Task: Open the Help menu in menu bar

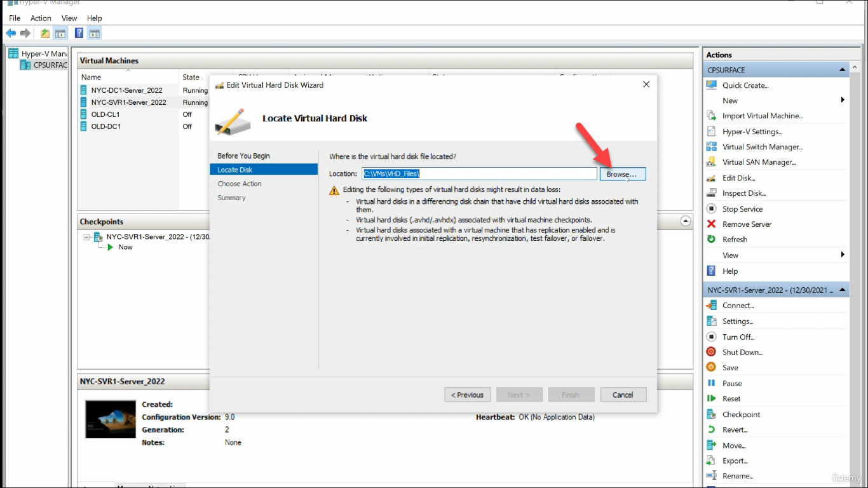Action: point(94,18)
